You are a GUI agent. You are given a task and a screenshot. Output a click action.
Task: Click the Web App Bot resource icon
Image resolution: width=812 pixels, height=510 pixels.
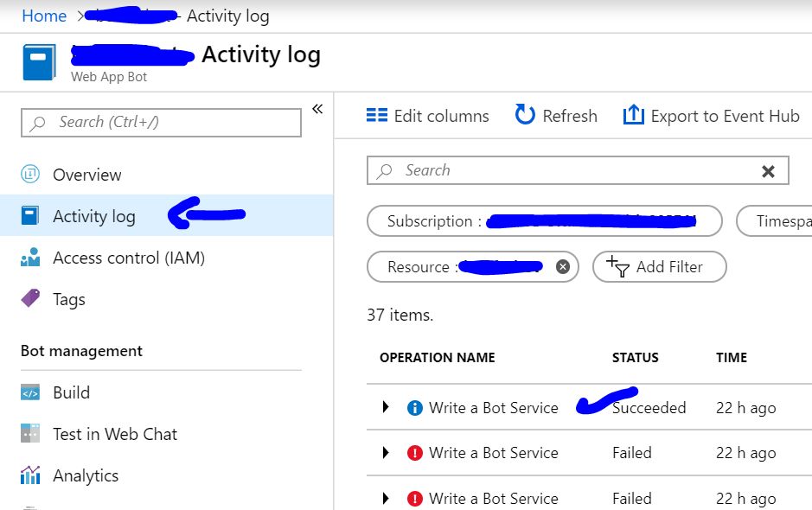tap(40, 62)
